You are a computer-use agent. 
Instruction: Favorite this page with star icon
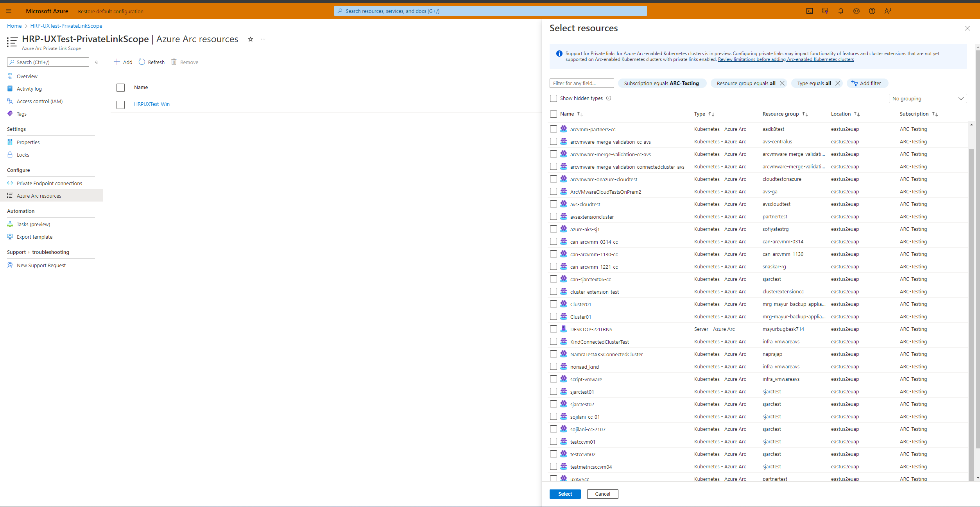point(251,39)
